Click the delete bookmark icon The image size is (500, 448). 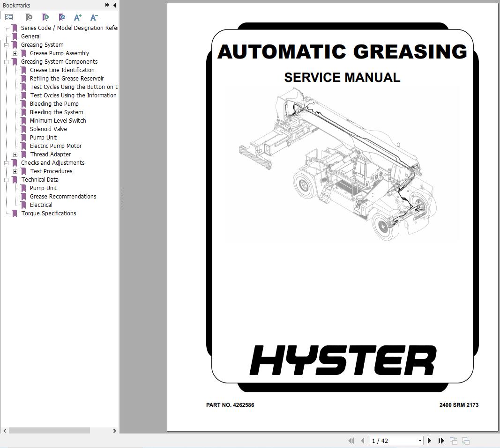[29, 17]
